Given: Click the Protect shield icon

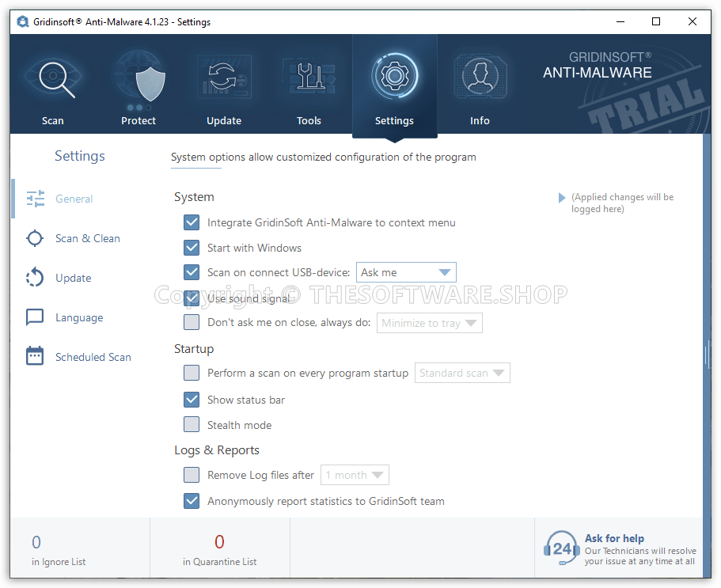Looking at the screenshot, I should pos(139,76).
